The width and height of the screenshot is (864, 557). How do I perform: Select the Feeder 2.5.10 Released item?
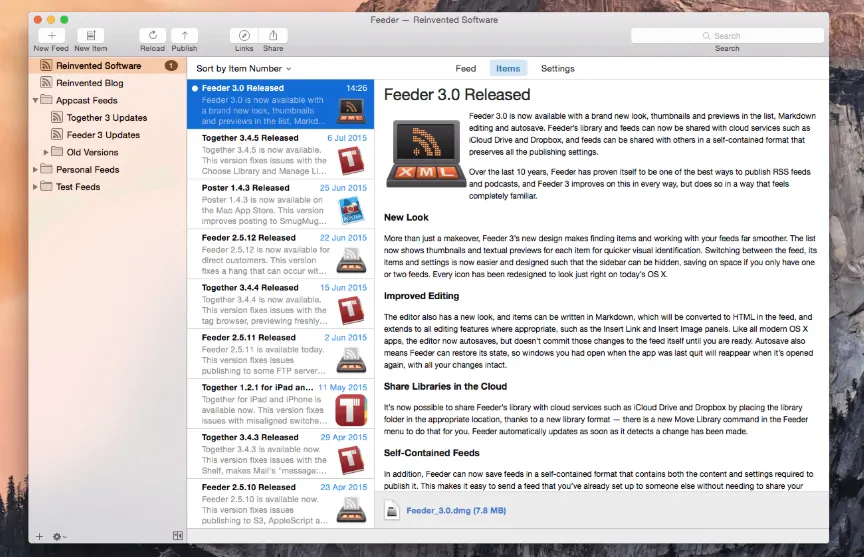click(280, 503)
